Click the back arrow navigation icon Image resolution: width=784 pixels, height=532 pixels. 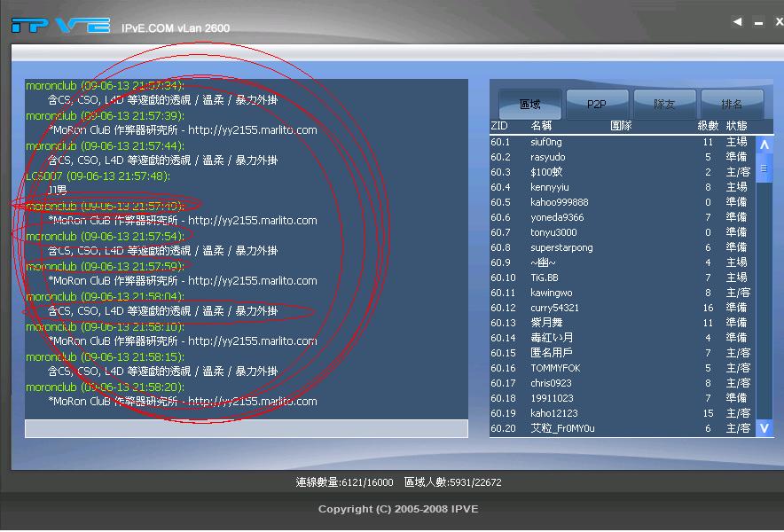737,20
